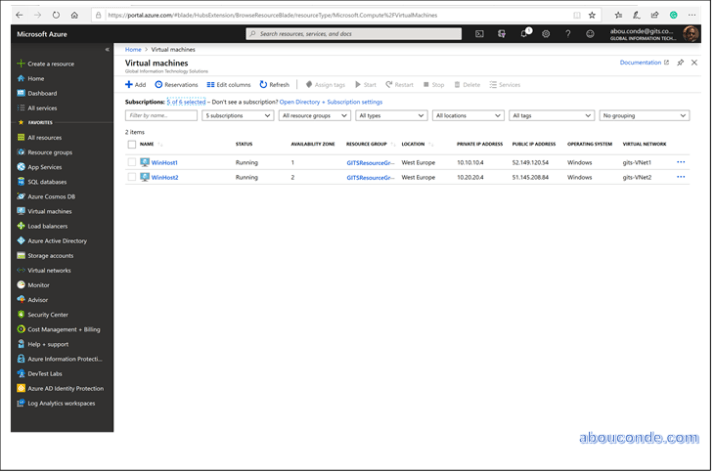Viewport: 714px width, 472px height.
Task: Collapse the left sidebar with chevron
Action: tap(107, 49)
